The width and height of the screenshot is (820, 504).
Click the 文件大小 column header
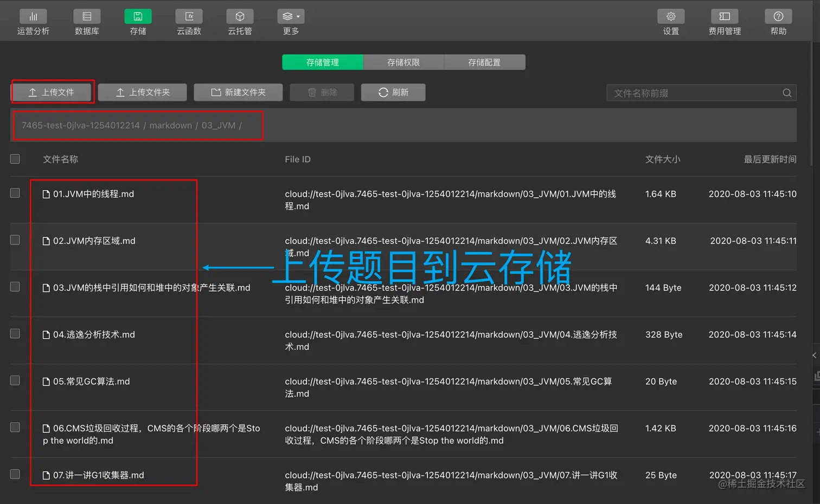(663, 159)
